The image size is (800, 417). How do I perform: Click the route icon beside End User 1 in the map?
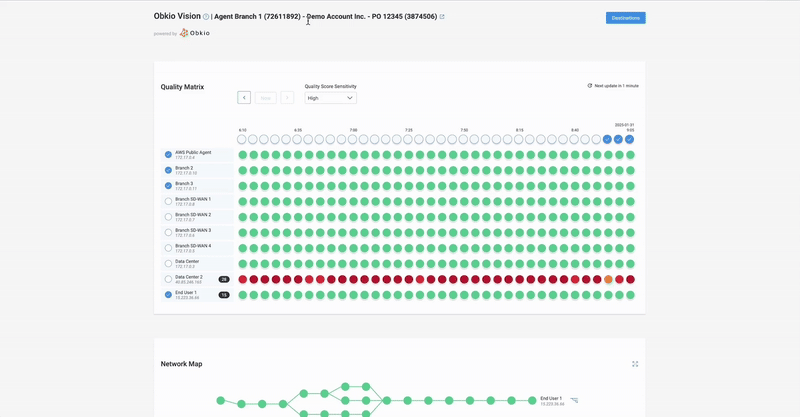pyautogui.click(x=574, y=401)
